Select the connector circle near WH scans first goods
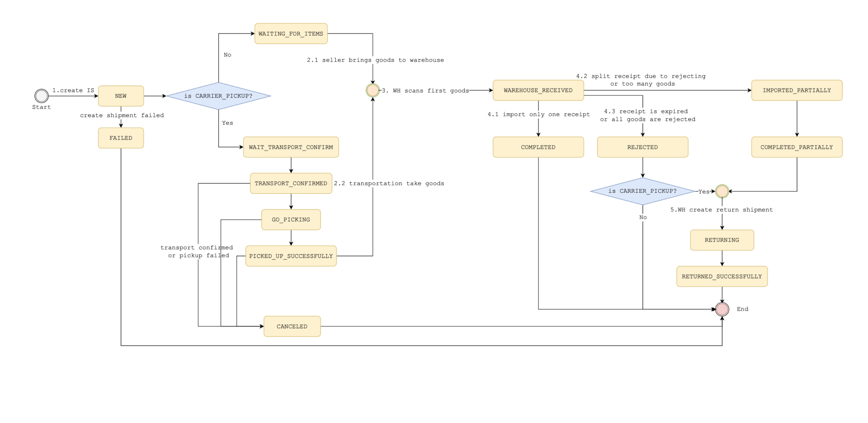Screen dimensions: 868x423 (372, 90)
